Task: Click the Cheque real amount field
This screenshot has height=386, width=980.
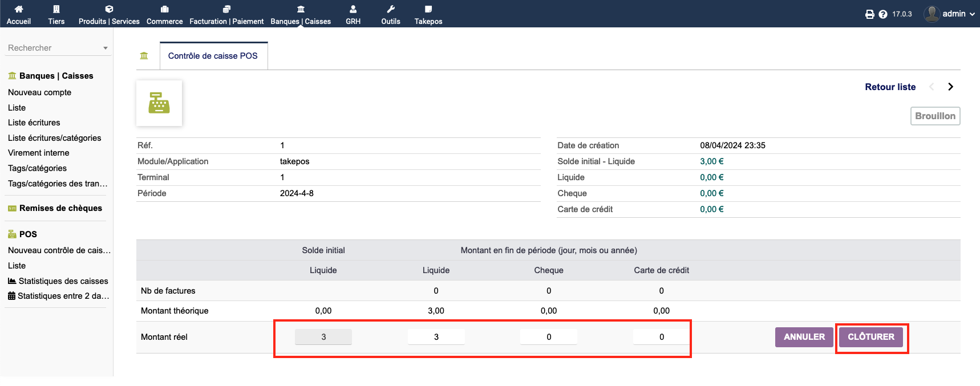Action: 549,337
